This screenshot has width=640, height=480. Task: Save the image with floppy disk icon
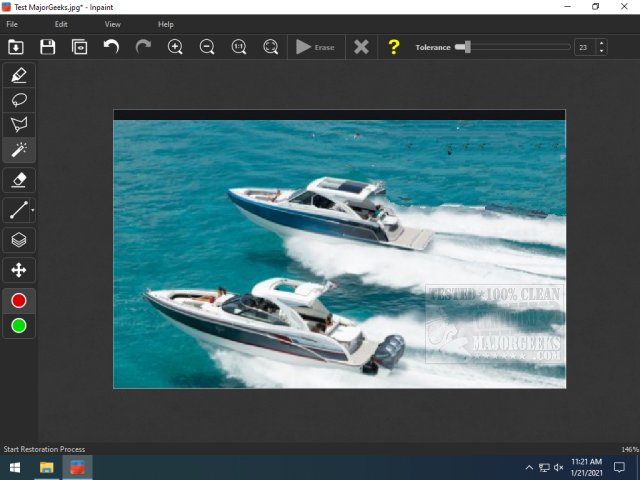[x=47, y=47]
